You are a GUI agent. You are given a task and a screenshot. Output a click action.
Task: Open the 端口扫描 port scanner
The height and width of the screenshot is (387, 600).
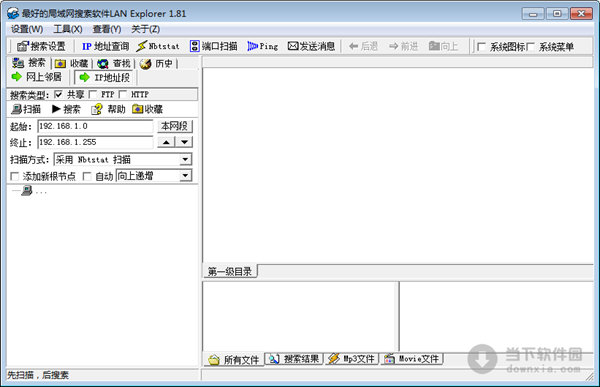point(214,46)
